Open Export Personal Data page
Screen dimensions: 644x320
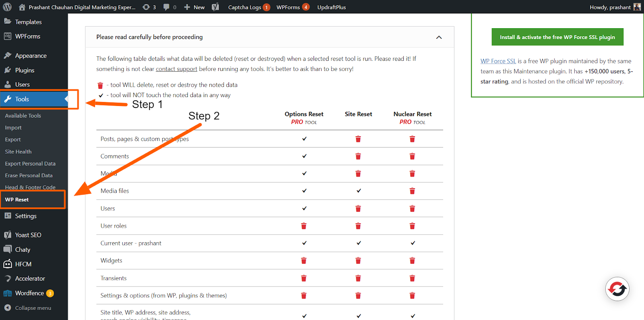30,164
